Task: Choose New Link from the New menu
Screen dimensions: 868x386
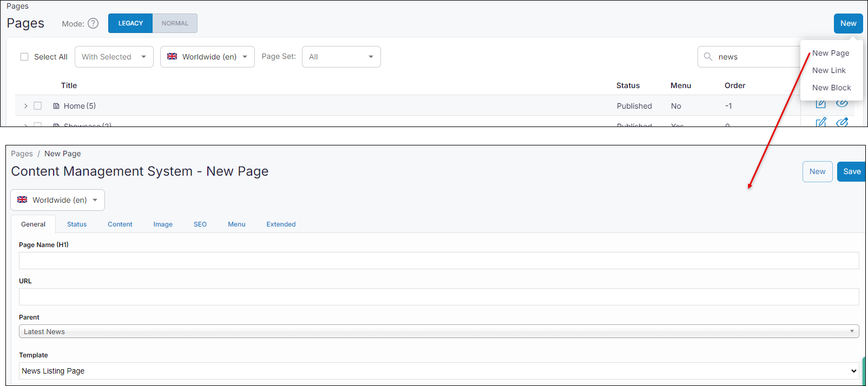Action: pos(828,70)
